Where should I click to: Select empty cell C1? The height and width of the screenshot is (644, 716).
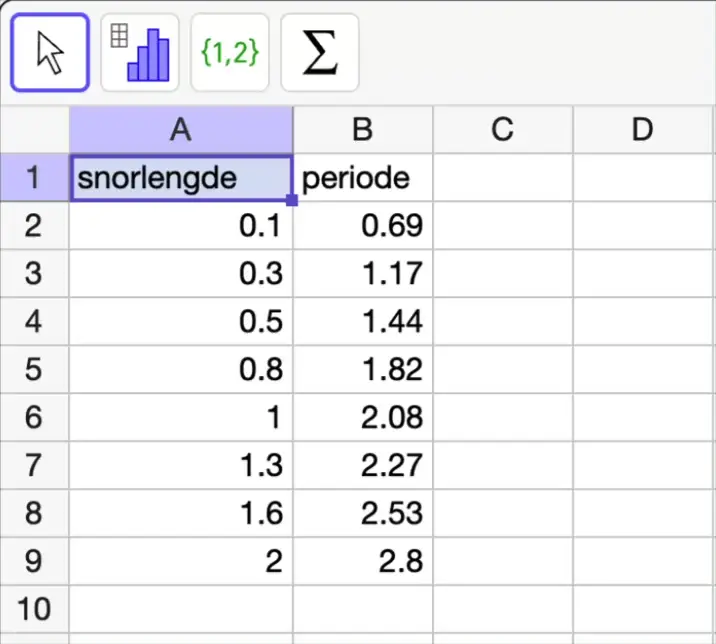(502, 178)
